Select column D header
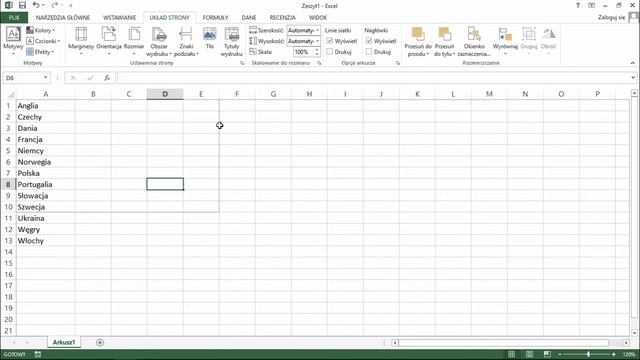 click(165, 94)
